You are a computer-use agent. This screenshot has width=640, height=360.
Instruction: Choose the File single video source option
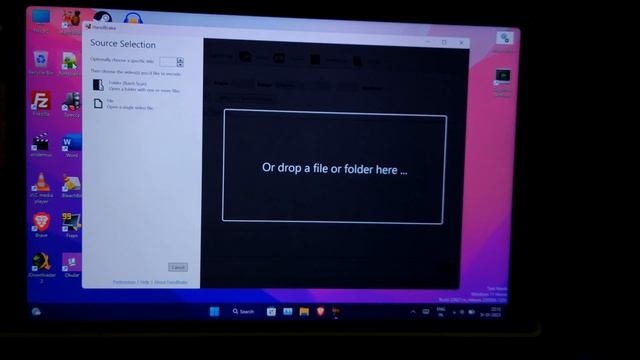(123, 104)
